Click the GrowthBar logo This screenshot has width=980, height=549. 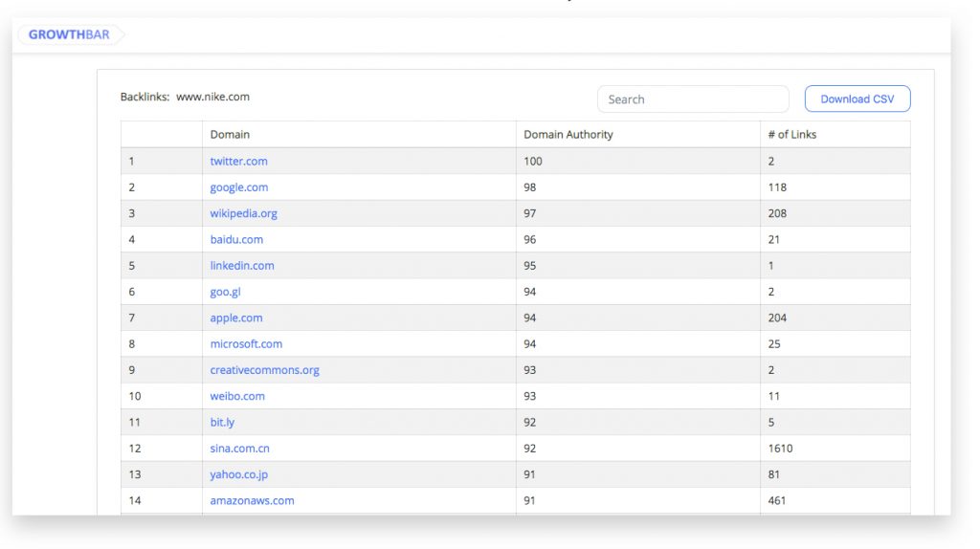[69, 34]
